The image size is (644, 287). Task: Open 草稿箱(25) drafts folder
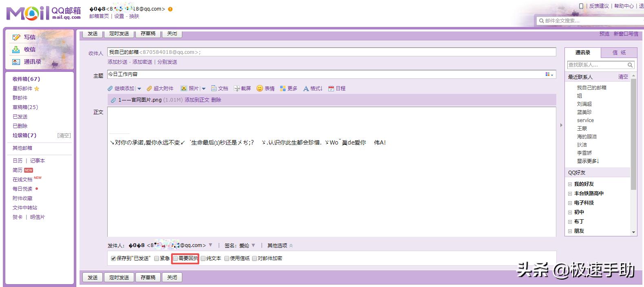(x=25, y=107)
